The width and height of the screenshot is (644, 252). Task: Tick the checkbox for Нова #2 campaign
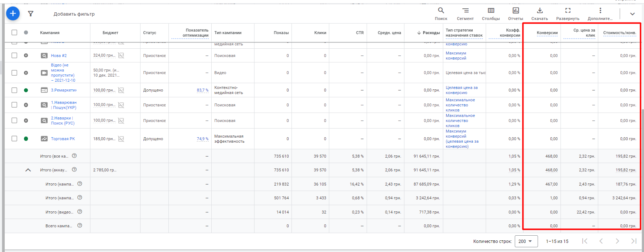click(14, 56)
